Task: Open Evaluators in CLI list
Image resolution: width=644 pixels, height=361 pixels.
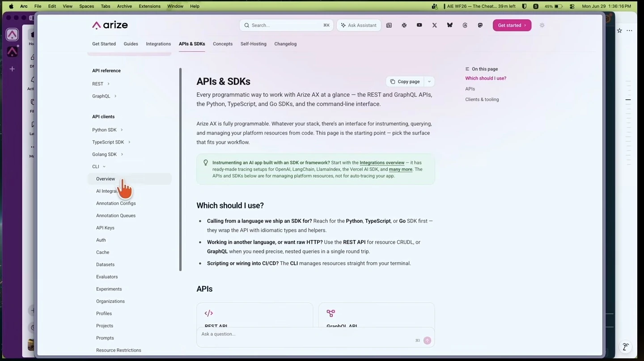Action: (107, 277)
